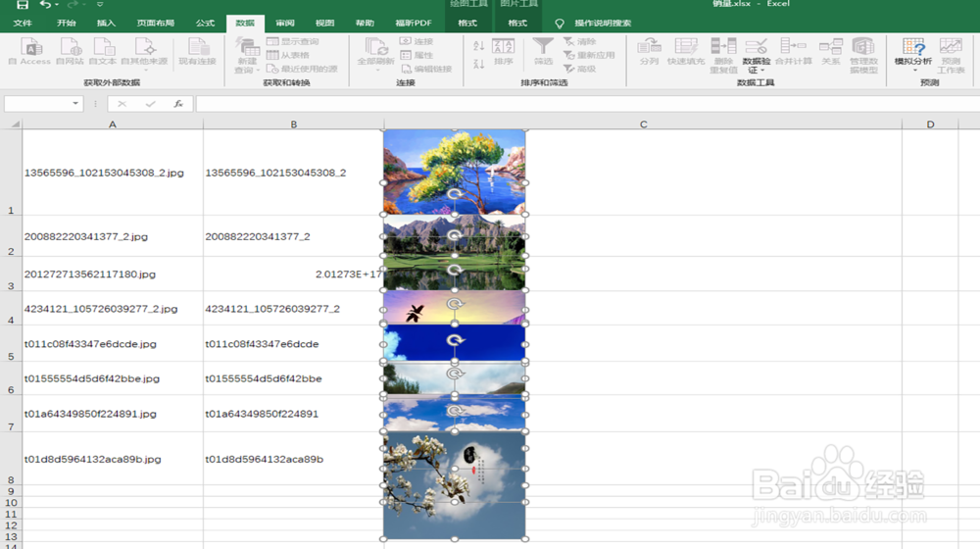Click 从表格 in the ribbon
The height and width of the screenshot is (549, 980).
(287, 55)
